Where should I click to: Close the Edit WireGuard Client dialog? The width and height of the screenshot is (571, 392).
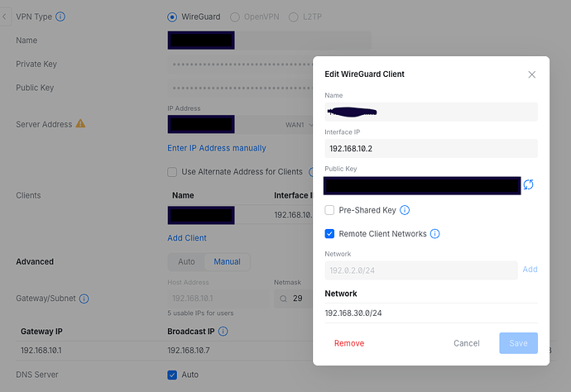point(532,74)
